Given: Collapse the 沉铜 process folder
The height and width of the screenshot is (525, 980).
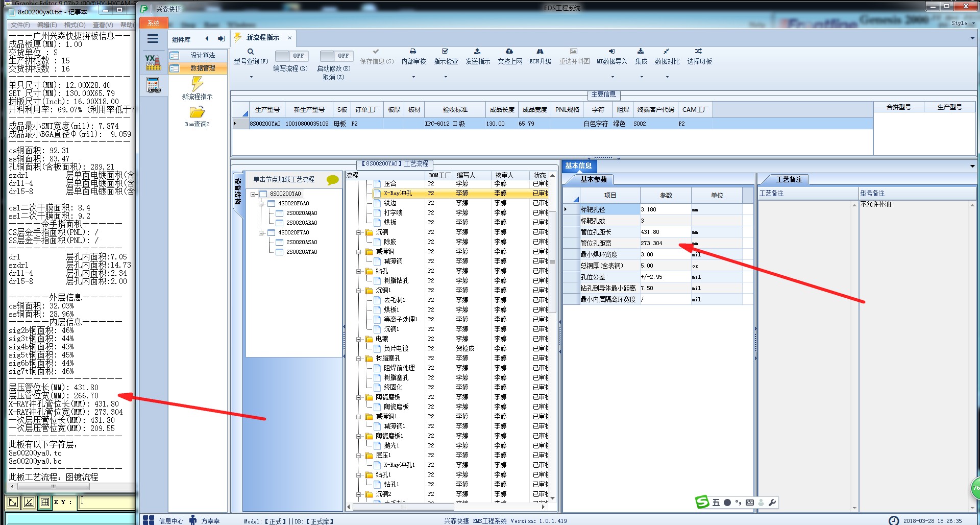Looking at the screenshot, I should pyautogui.click(x=359, y=232).
